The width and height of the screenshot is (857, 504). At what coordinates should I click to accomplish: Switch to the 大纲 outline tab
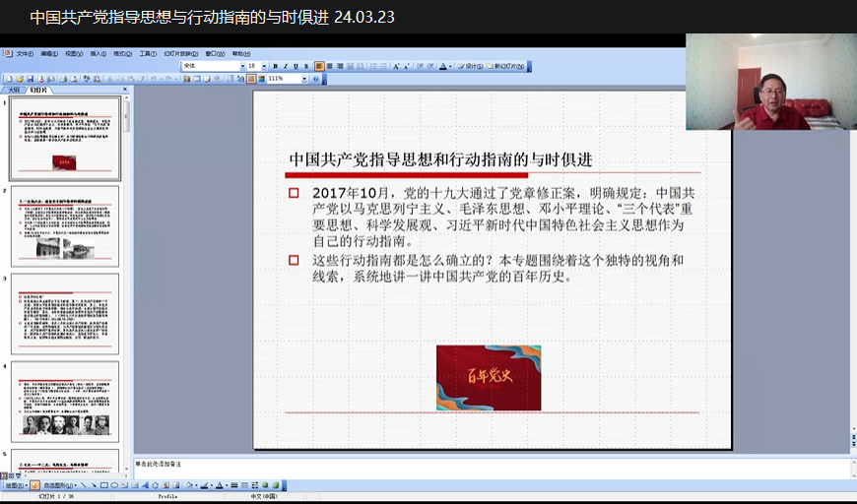click(x=14, y=89)
